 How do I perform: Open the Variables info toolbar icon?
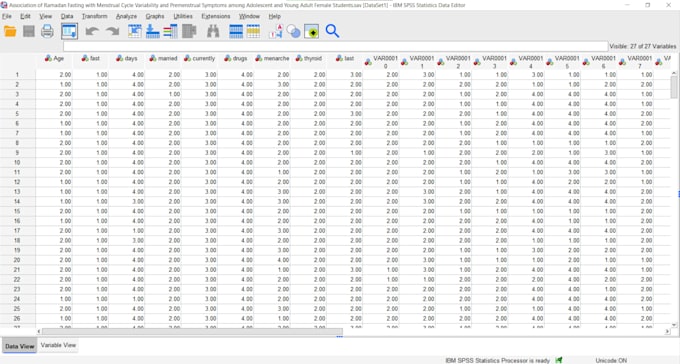point(170,31)
